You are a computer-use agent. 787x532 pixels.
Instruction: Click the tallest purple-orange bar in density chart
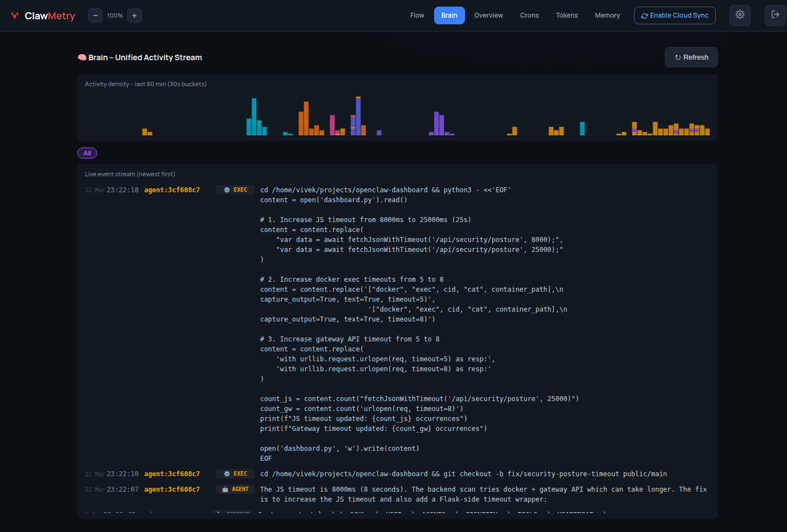tap(358, 116)
